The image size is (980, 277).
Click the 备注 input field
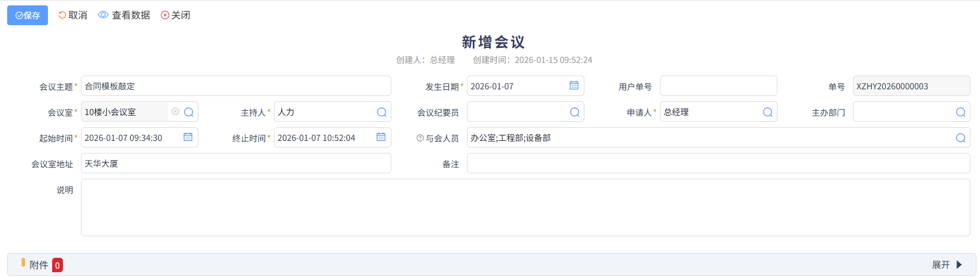(718, 163)
